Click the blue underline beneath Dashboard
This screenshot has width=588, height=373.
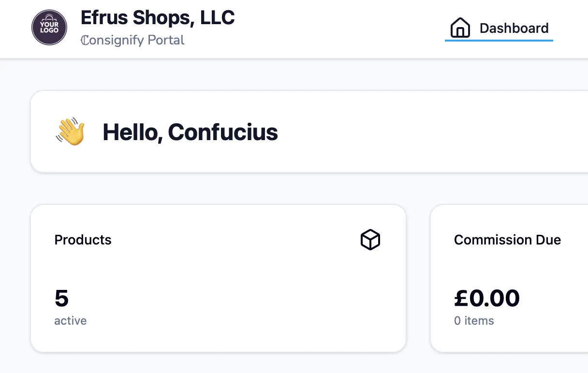click(x=499, y=41)
